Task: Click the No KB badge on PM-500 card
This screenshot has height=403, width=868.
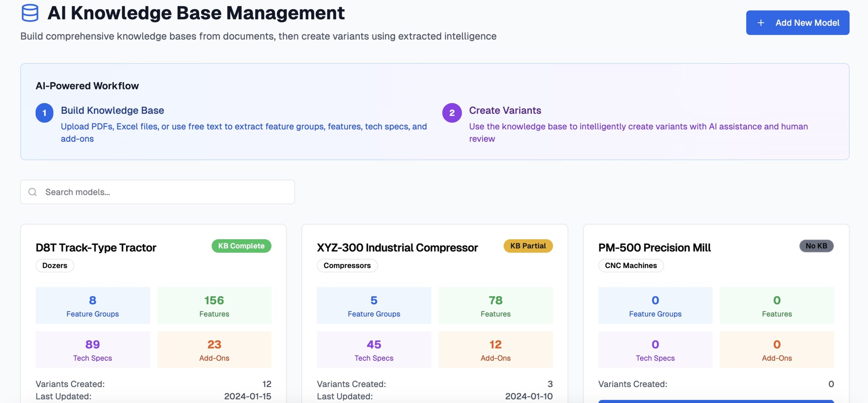Action: click(x=816, y=246)
